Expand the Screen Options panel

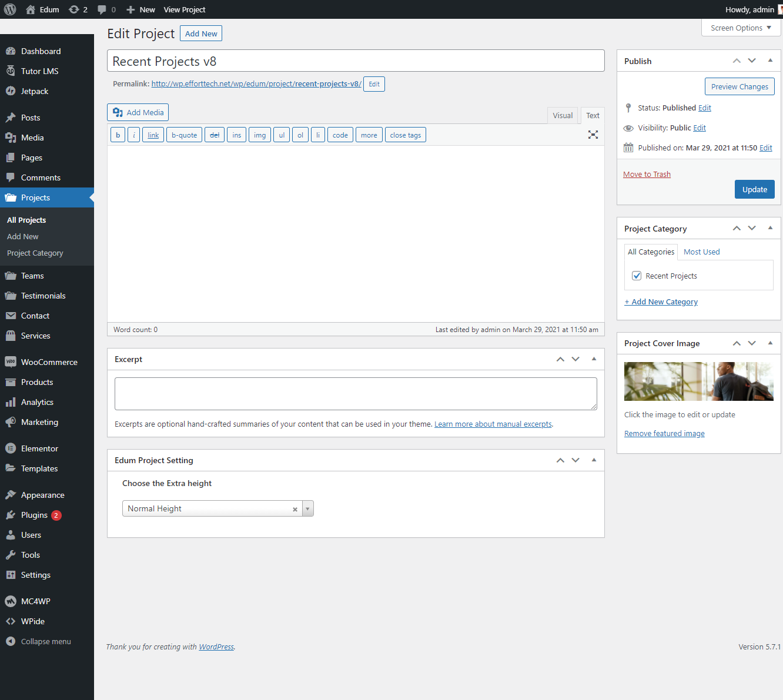pyautogui.click(x=741, y=28)
